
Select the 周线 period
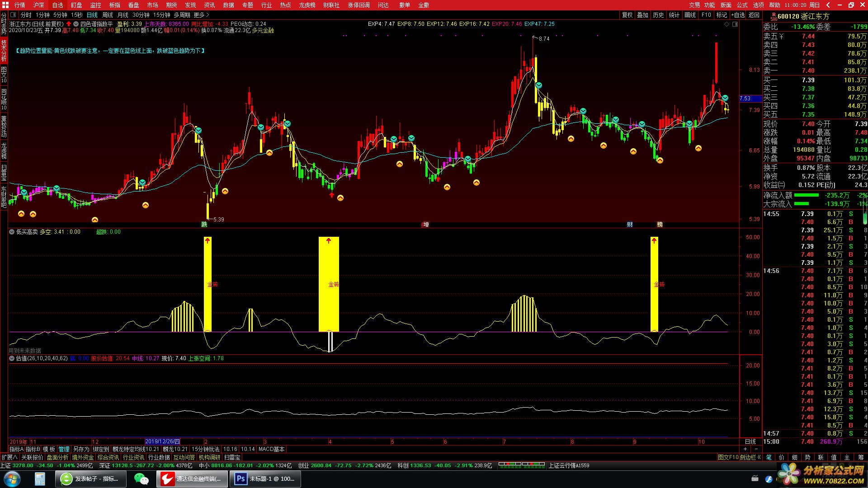click(108, 15)
